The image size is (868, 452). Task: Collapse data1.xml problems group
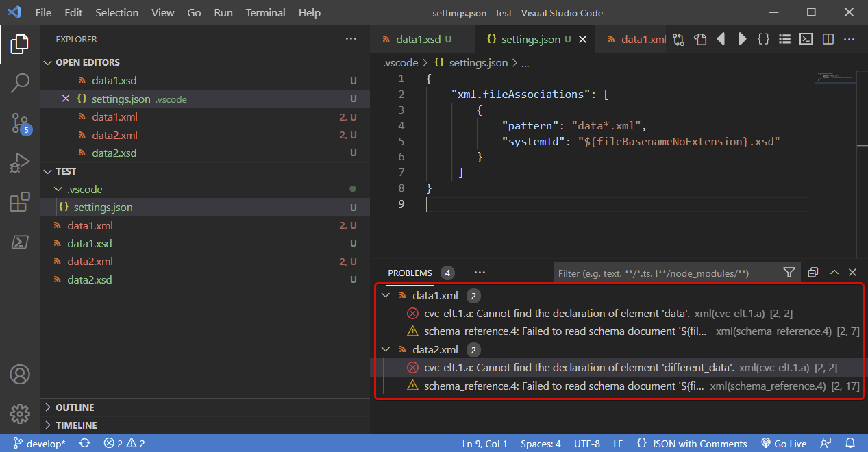click(x=386, y=296)
